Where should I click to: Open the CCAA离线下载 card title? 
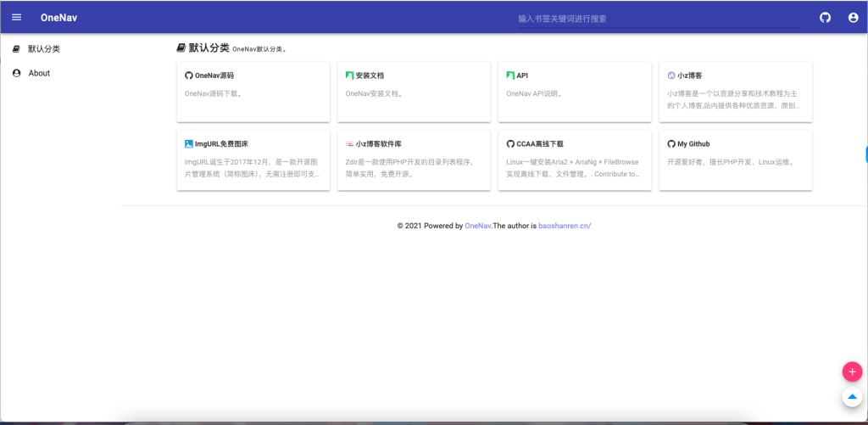point(540,143)
